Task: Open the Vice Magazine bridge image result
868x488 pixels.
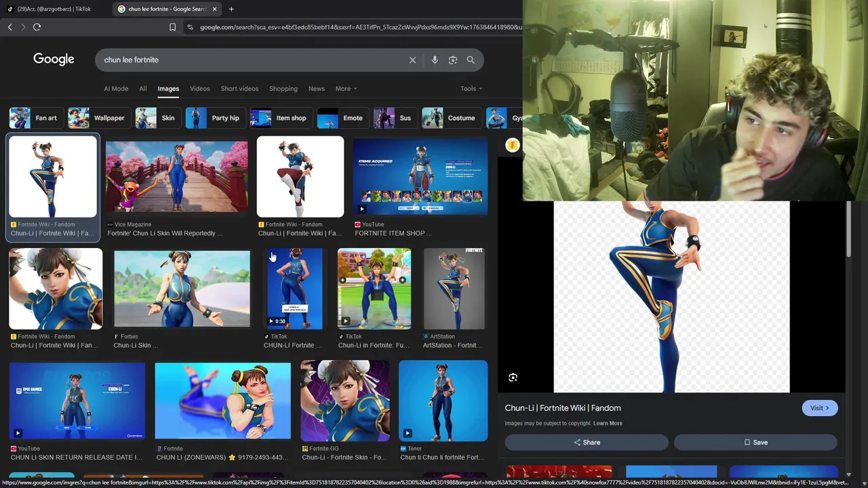Action: (x=176, y=177)
